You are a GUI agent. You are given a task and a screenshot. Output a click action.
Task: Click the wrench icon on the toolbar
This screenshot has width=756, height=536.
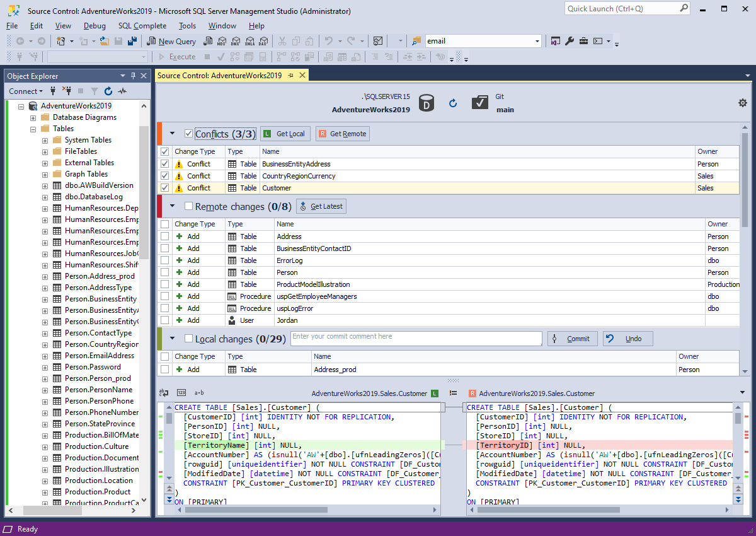pyautogui.click(x=569, y=42)
